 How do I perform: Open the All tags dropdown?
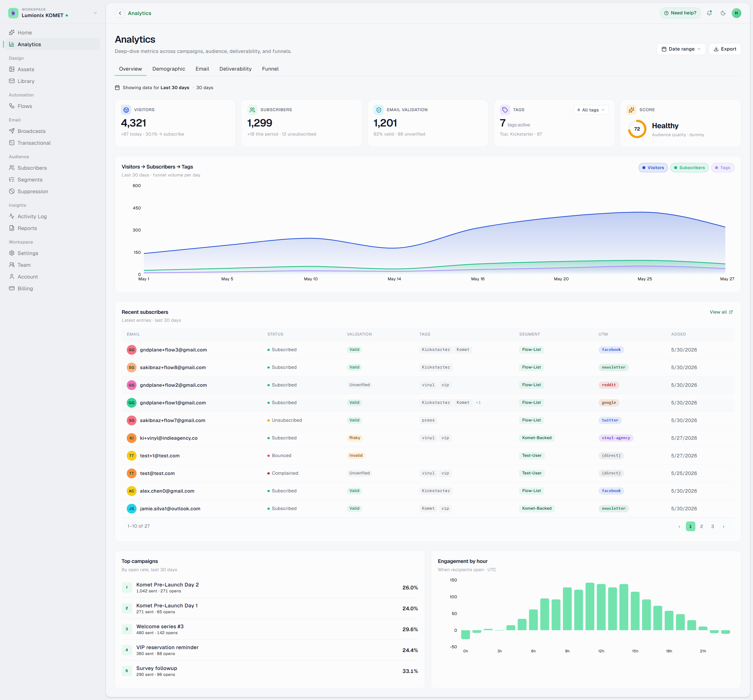(x=591, y=110)
